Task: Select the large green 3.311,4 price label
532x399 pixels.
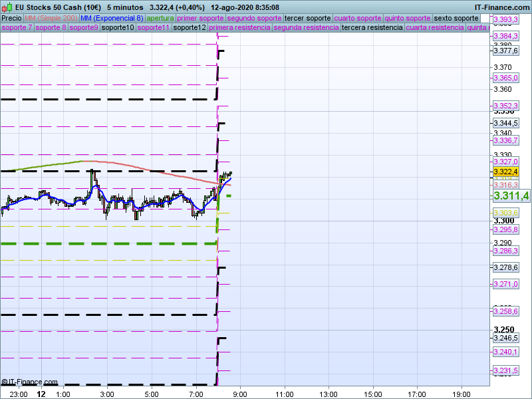Action: pos(511,196)
